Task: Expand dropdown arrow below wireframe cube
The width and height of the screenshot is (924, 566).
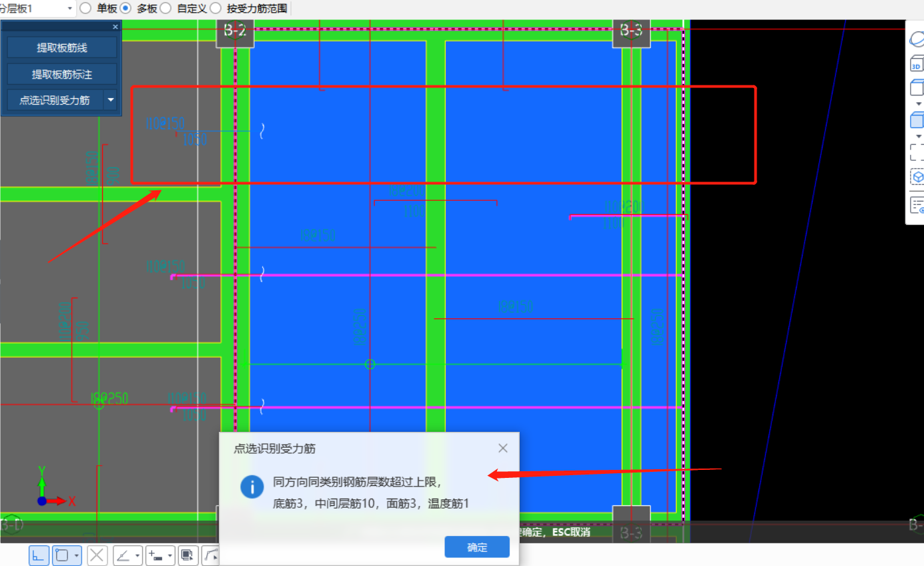Action: (919, 103)
